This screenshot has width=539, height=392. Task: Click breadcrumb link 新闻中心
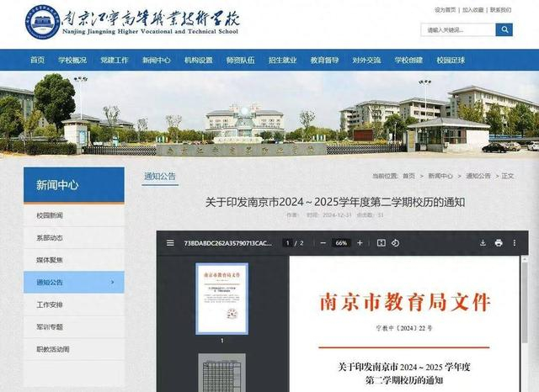point(440,176)
